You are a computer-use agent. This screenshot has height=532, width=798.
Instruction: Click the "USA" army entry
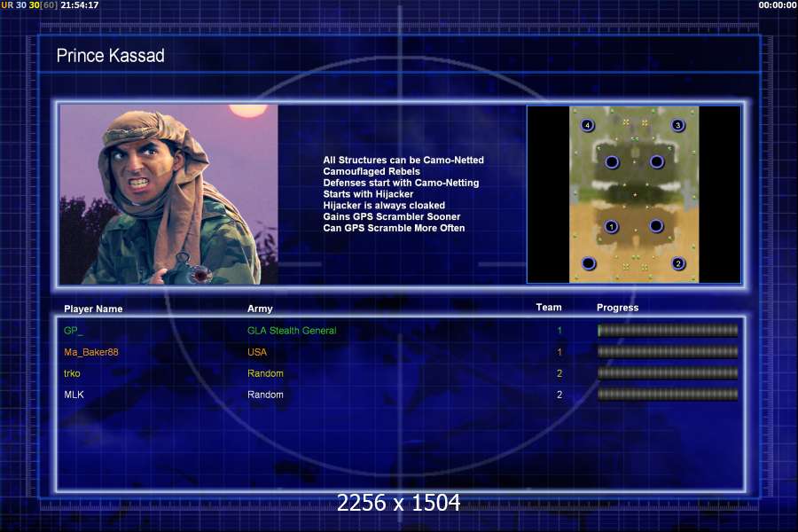257,352
